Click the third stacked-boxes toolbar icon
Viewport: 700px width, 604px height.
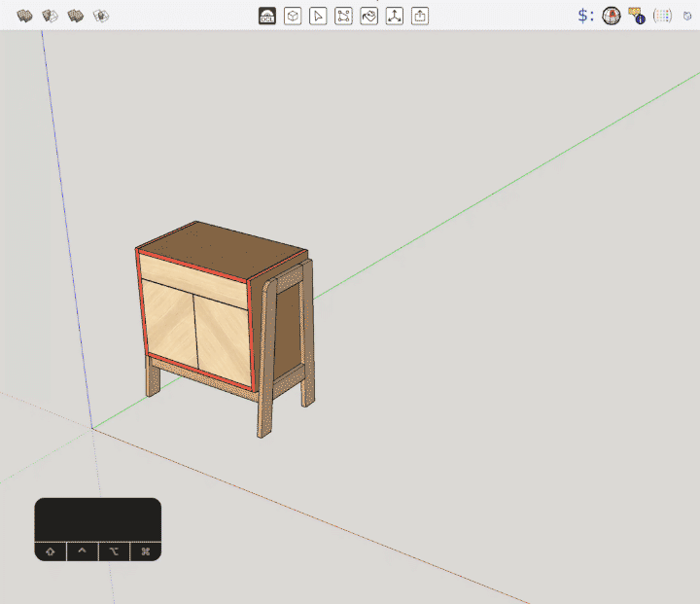coord(76,17)
